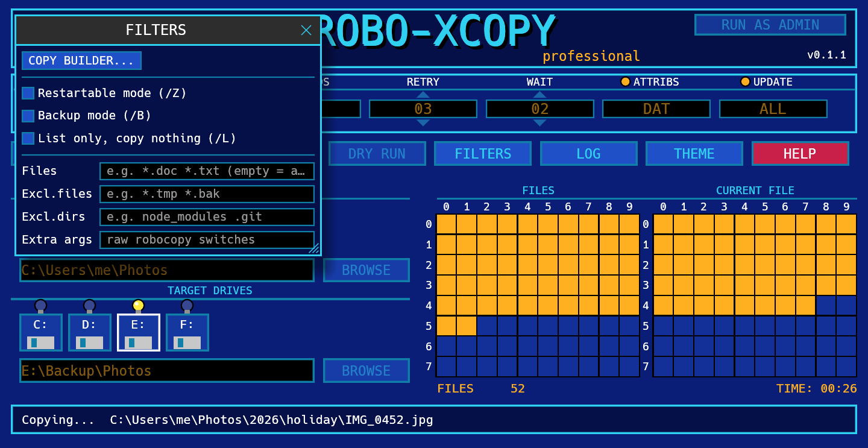
Task: Click the WAIT value 02 field
Action: click(540, 109)
